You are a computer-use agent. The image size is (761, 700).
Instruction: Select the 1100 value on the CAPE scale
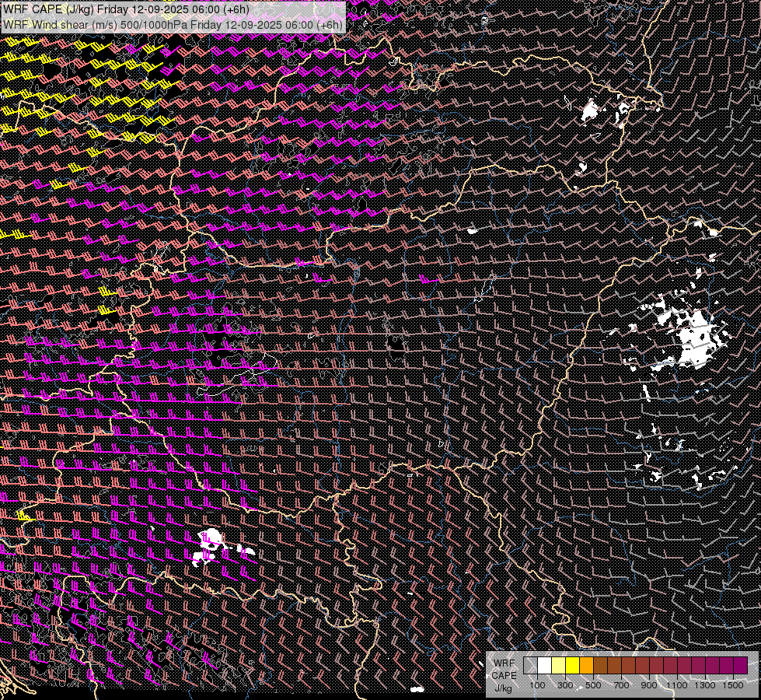click(x=677, y=685)
